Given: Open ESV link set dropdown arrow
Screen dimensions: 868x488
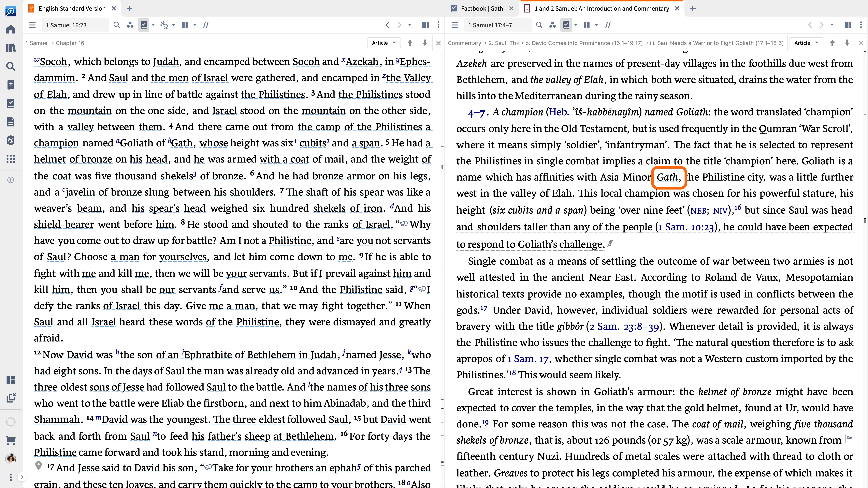Looking at the screenshot, I should coord(174,25).
